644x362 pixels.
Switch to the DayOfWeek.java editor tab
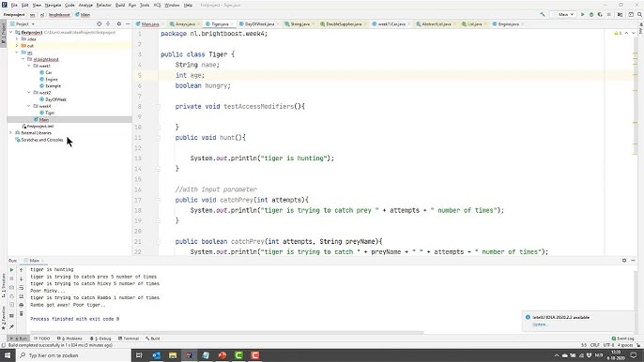point(259,24)
